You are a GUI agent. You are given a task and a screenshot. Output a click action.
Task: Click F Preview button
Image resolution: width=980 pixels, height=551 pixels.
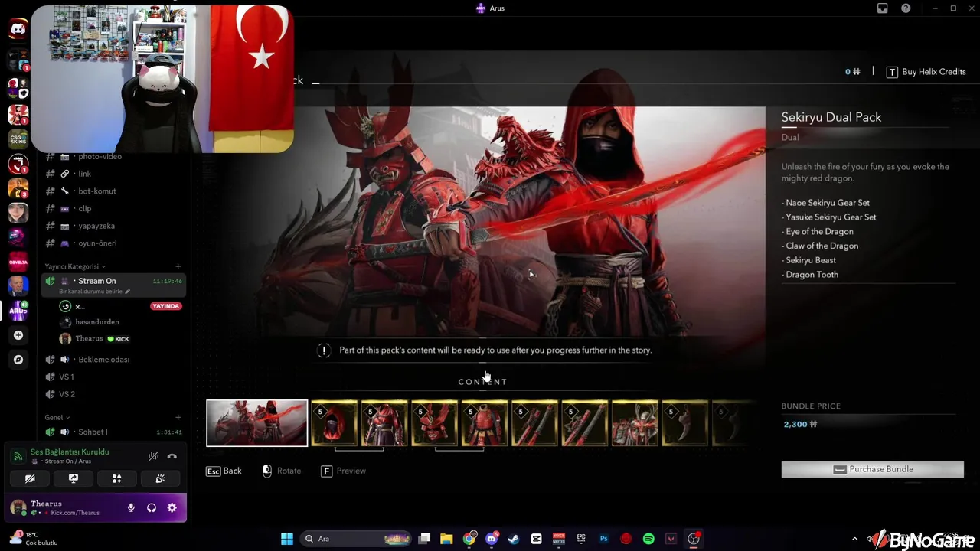pyautogui.click(x=344, y=471)
